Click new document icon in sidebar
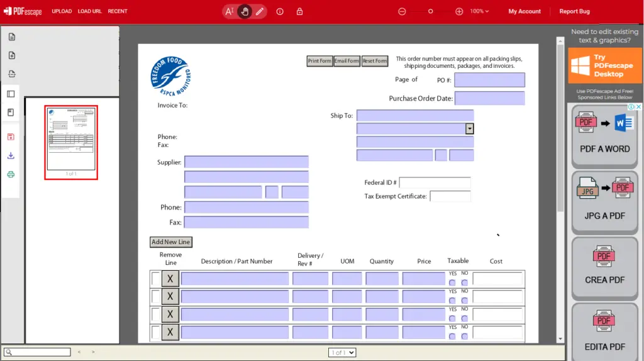644x361 pixels. (11, 37)
